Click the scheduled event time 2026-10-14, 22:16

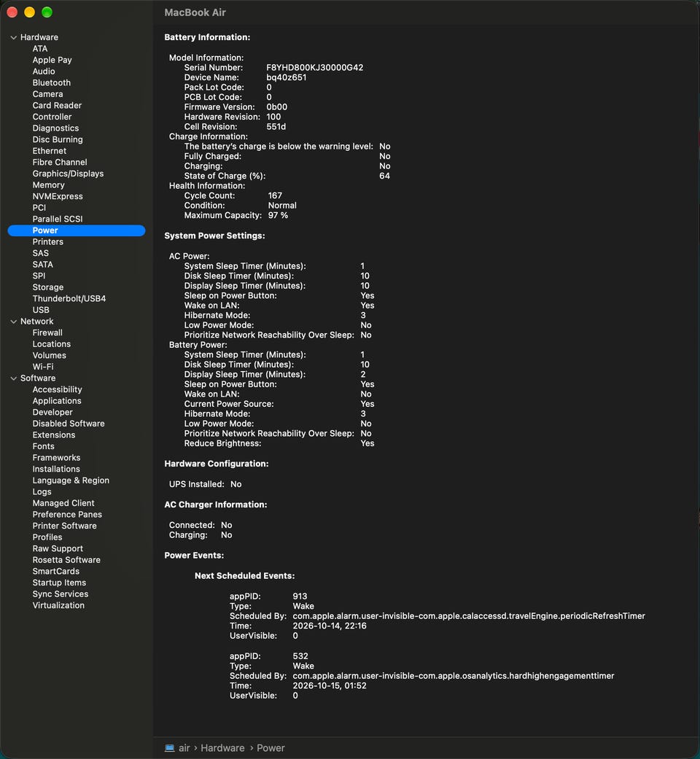click(x=330, y=626)
